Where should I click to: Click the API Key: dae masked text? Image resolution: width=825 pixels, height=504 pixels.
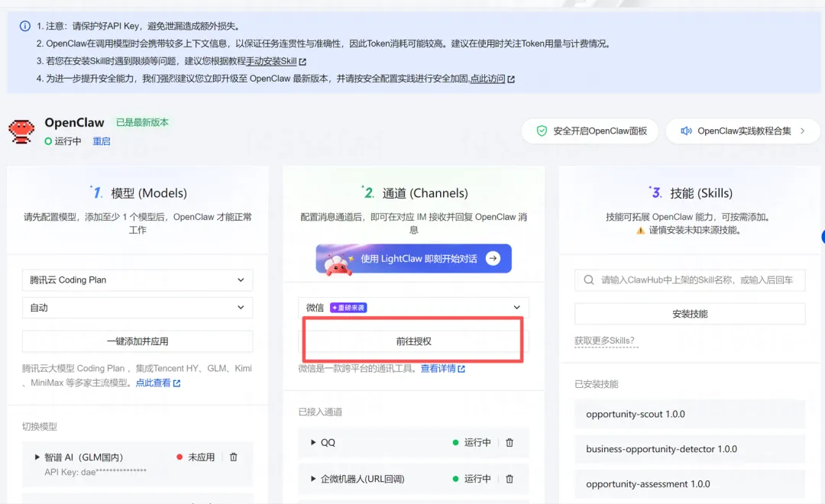[95, 472]
